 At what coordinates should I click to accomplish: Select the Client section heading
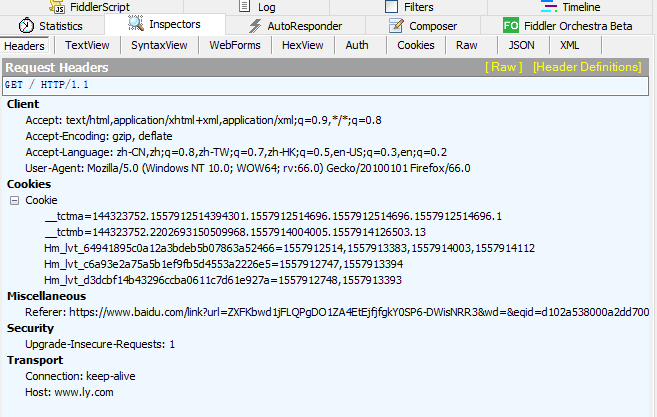(x=23, y=104)
